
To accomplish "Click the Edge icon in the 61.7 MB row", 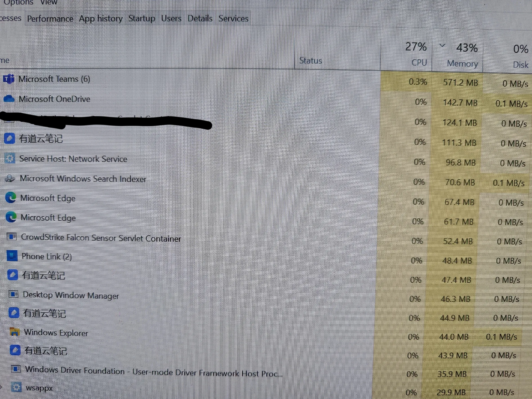I will point(11,217).
